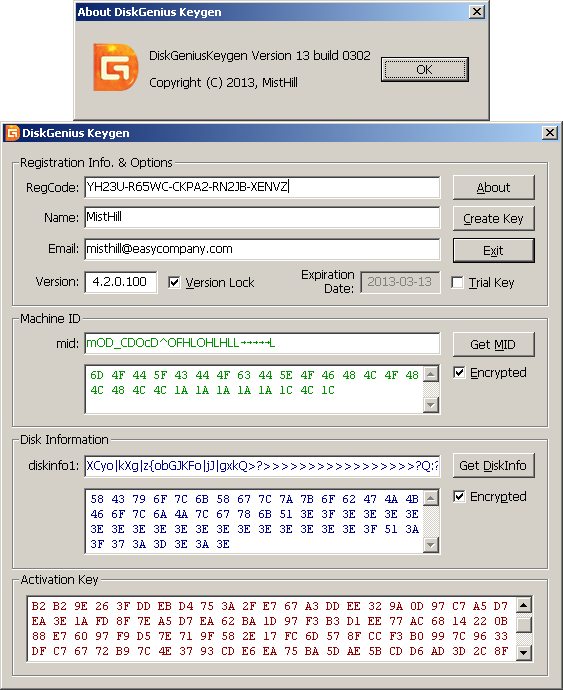The image size is (563, 690).
Task: Click the 'Activation Key' group label
Action: click(59, 580)
